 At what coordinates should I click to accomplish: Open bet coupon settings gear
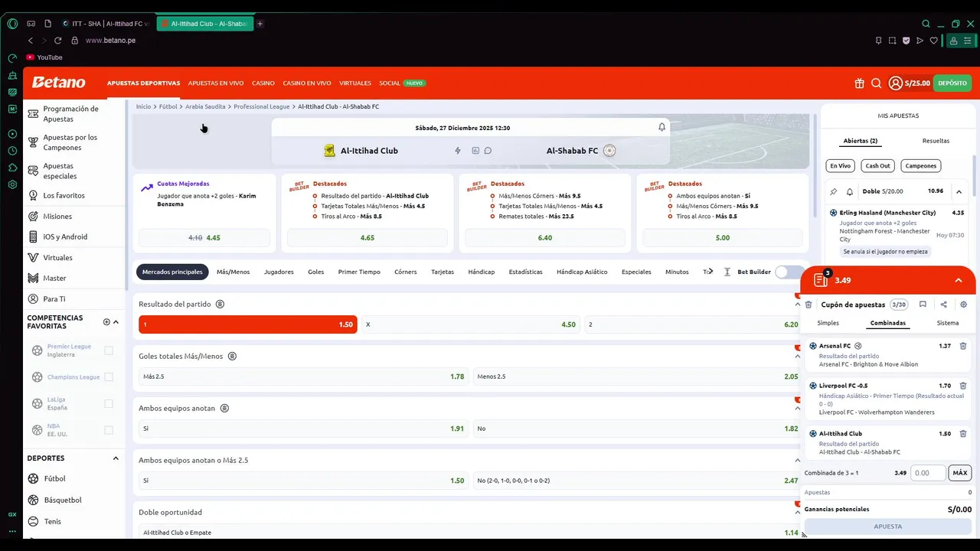click(x=963, y=305)
